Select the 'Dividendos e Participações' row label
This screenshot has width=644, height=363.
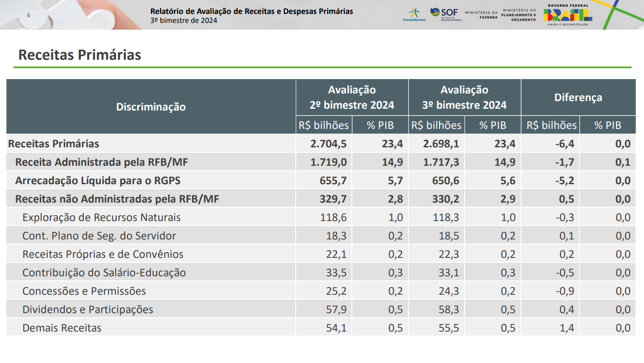(x=88, y=310)
